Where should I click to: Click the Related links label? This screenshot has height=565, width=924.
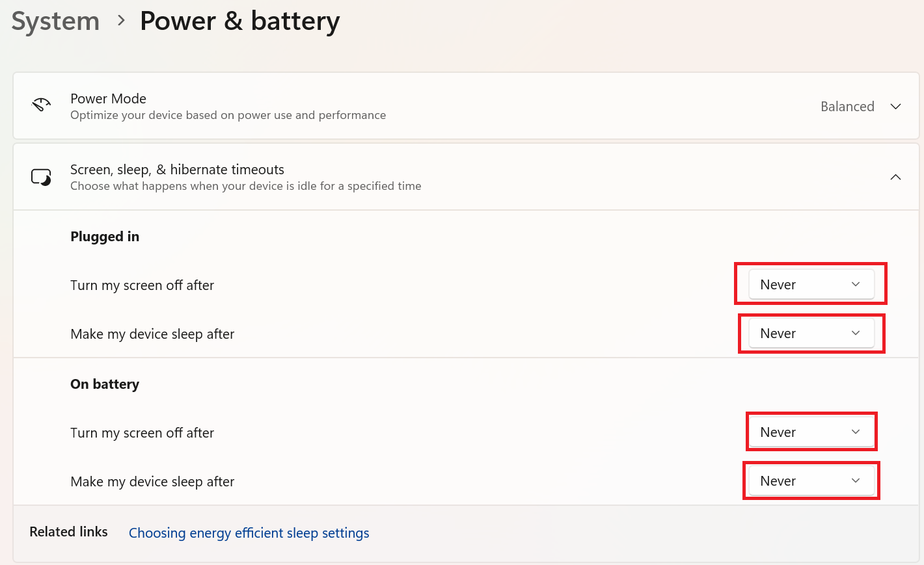68,532
